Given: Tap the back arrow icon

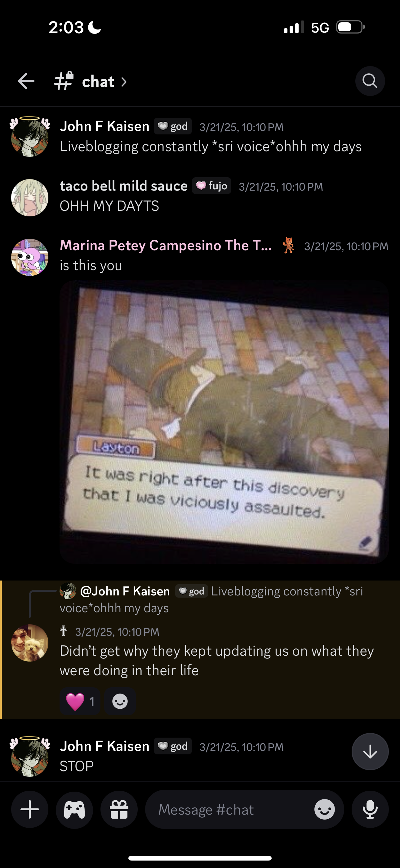Looking at the screenshot, I should pos(26,81).
